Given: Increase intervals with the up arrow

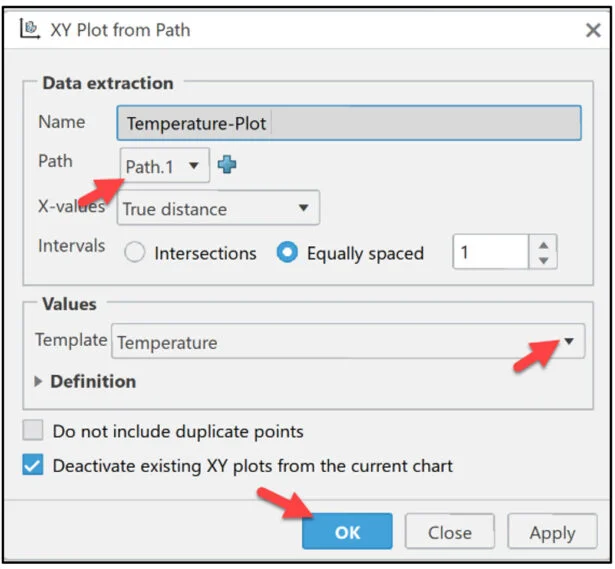Looking at the screenshot, I should tap(543, 244).
